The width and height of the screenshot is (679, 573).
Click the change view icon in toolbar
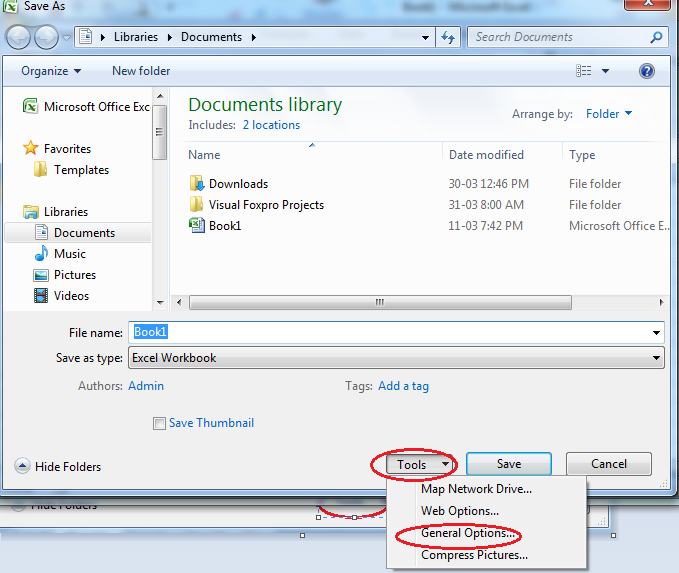584,71
